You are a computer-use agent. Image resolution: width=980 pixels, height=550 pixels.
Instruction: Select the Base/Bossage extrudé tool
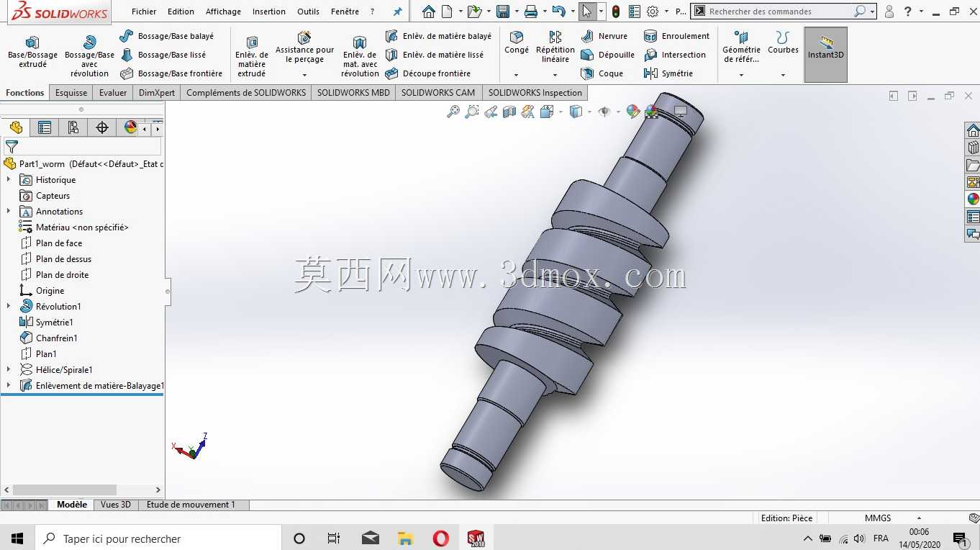point(32,53)
